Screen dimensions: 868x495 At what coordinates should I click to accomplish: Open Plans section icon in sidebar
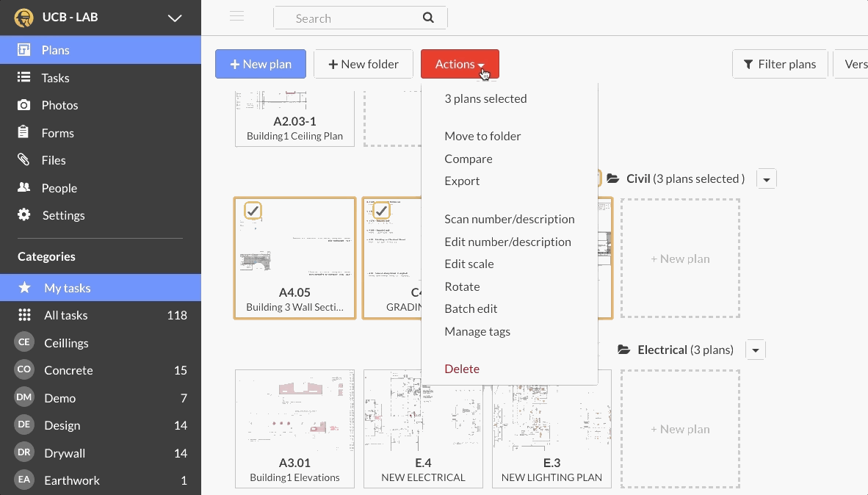click(24, 50)
